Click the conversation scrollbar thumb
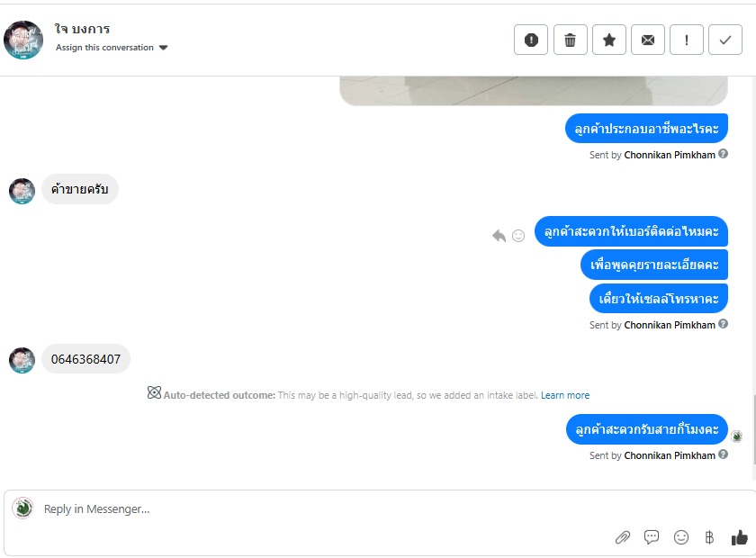Image resolution: width=756 pixels, height=558 pixels. coord(753,429)
